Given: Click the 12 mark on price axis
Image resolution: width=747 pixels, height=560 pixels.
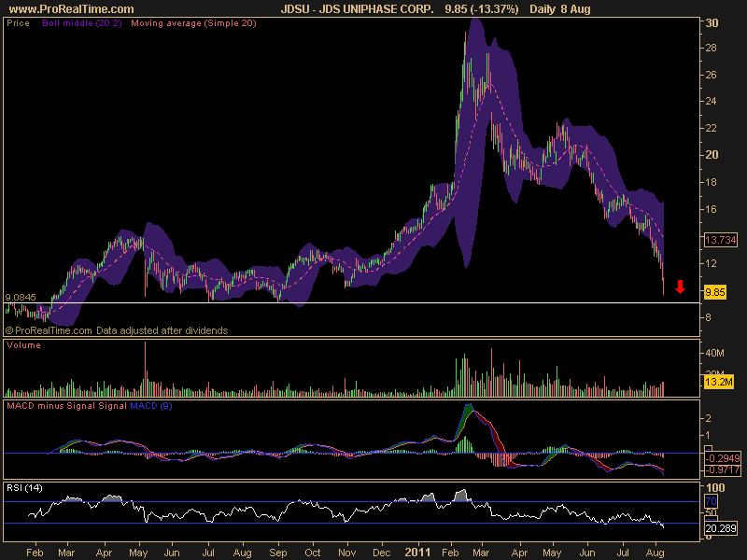Looking at the screenshot, I should point(711,263).
